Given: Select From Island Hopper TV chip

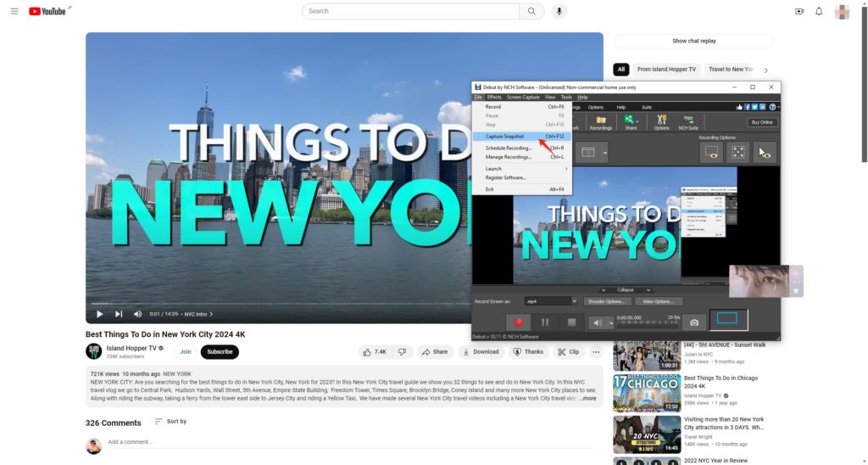Looking at the screenshot, I should 666,70.
